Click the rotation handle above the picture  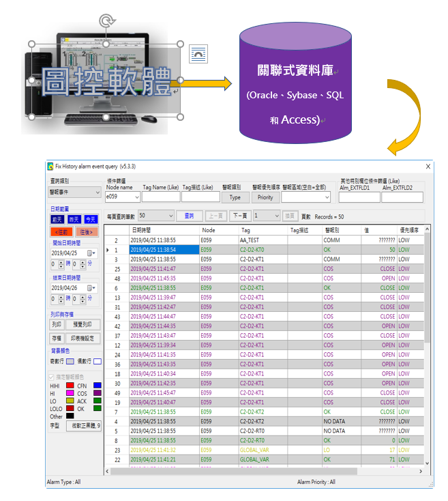pos(106,20)
